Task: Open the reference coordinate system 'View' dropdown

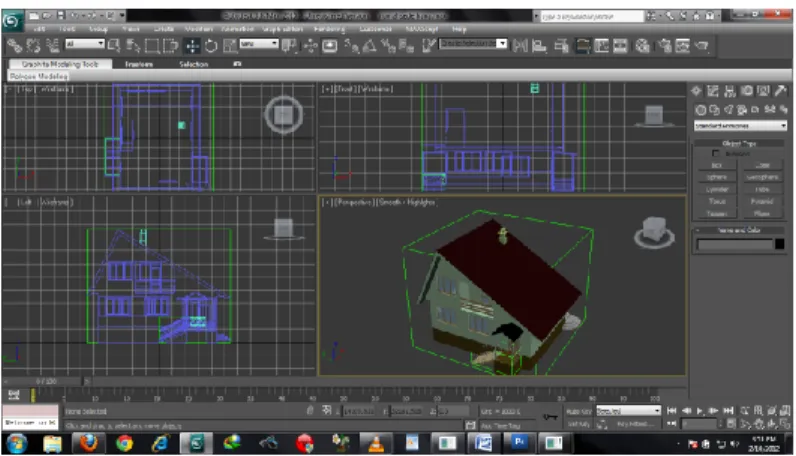Action: click(x=259, y=44)
